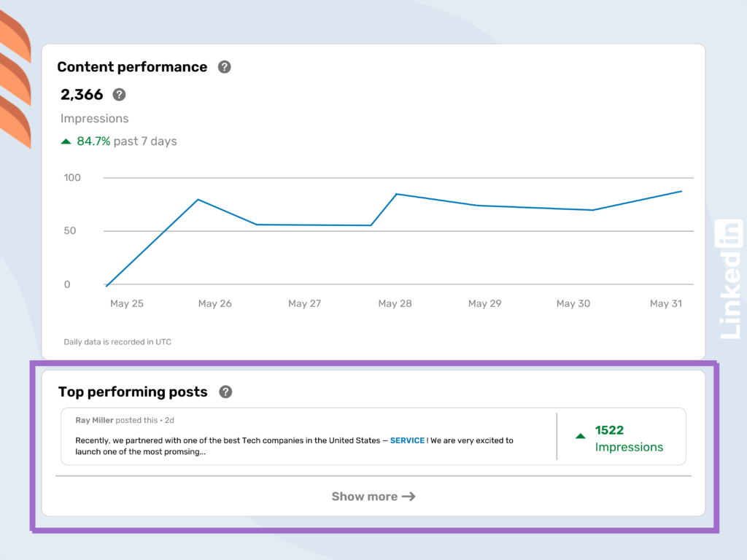The image size is (747, 560).
Task: Click the green triangle beside 1522
Action: (580, 435)
